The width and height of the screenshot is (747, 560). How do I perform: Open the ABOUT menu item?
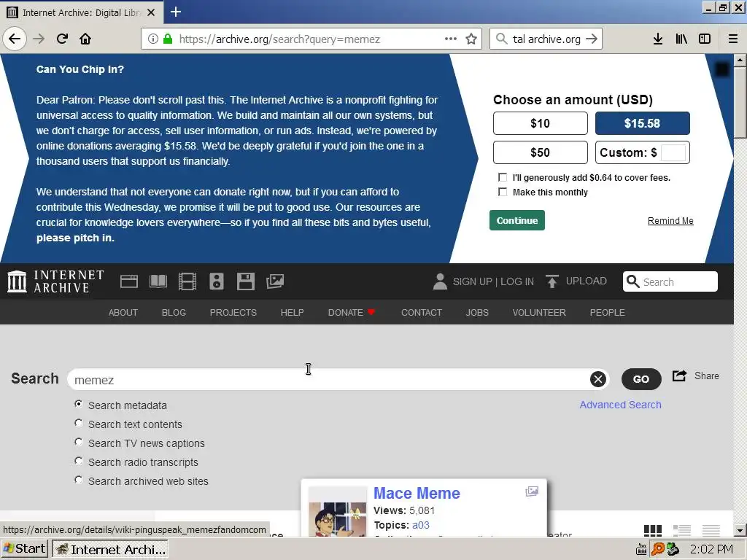[x=123, y=312]
